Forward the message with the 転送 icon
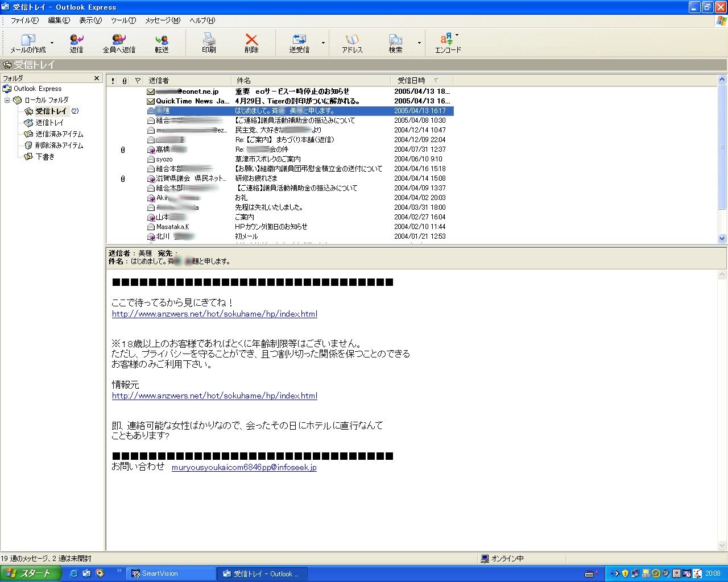This screenshot has width=728, height=582. point(162,43)
